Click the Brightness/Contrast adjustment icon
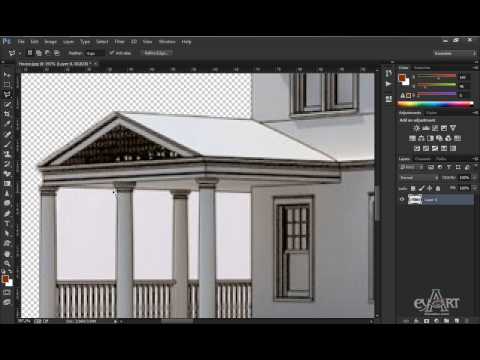This screenshot has height=360, width=480. (x=416, y=128)
